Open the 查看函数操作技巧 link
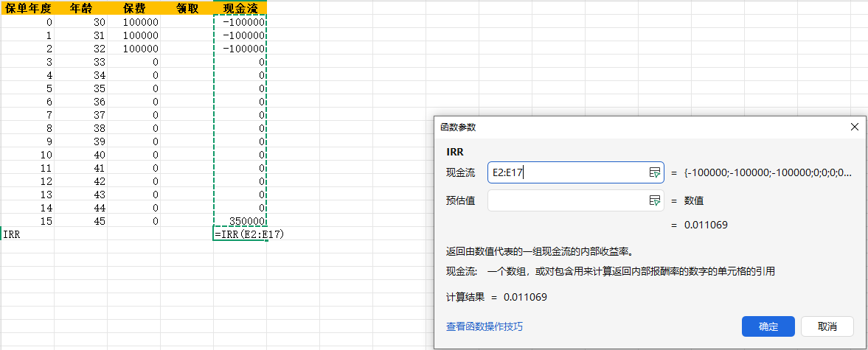This screenshot has width=868, height=350. point(485,326)
